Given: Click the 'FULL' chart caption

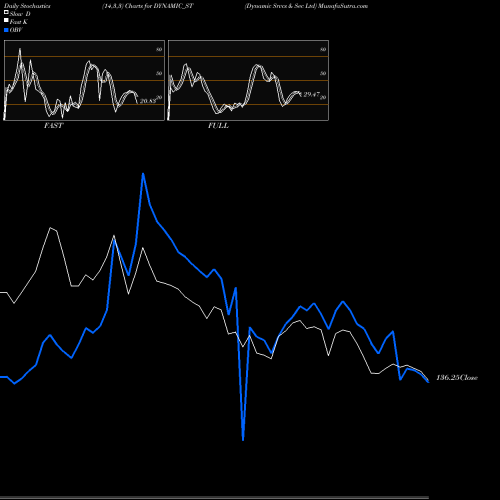Looking at the screenshot, I should pyautogui.click(x=218, y=126).
